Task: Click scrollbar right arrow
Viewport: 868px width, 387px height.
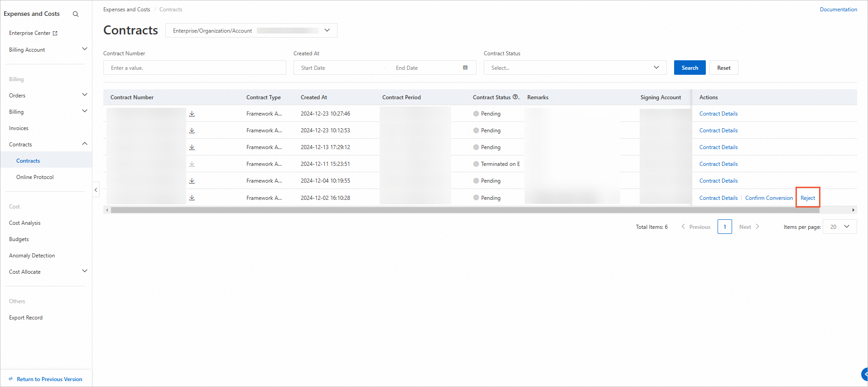Action: [854, 210]
